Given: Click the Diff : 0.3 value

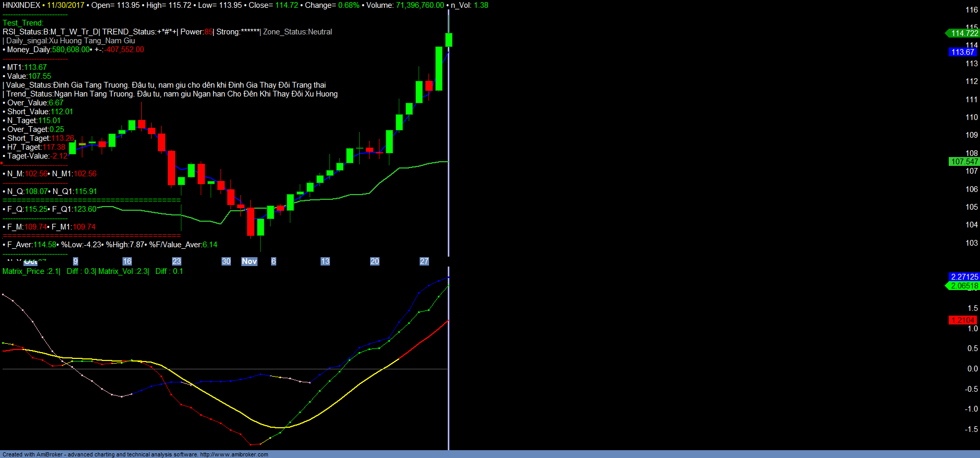Looking at the screenshot, I should 81,271.
